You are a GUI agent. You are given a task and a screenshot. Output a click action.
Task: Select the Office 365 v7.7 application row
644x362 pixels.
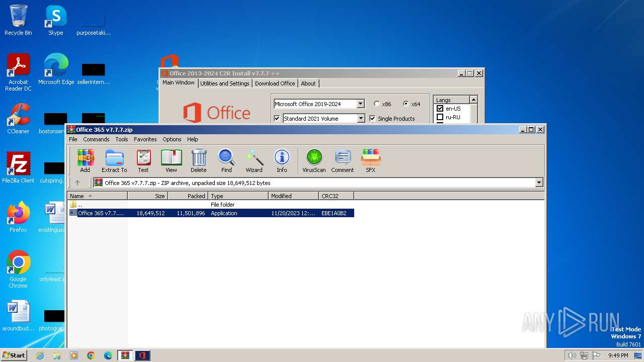[211, 213]
